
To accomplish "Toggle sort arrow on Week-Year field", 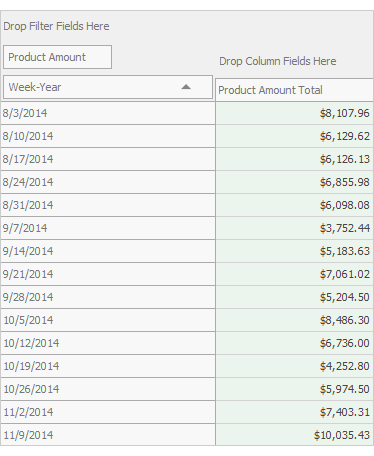I will (186, 87).
